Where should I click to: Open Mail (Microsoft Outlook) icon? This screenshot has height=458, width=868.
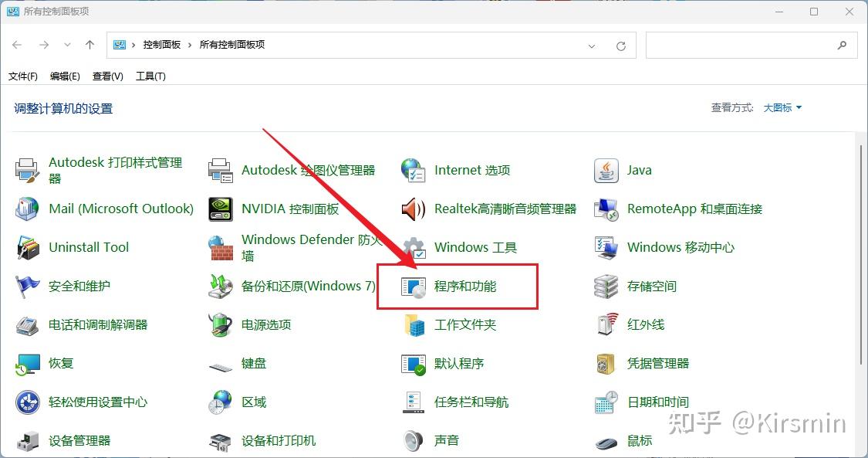tap(26, 209)
